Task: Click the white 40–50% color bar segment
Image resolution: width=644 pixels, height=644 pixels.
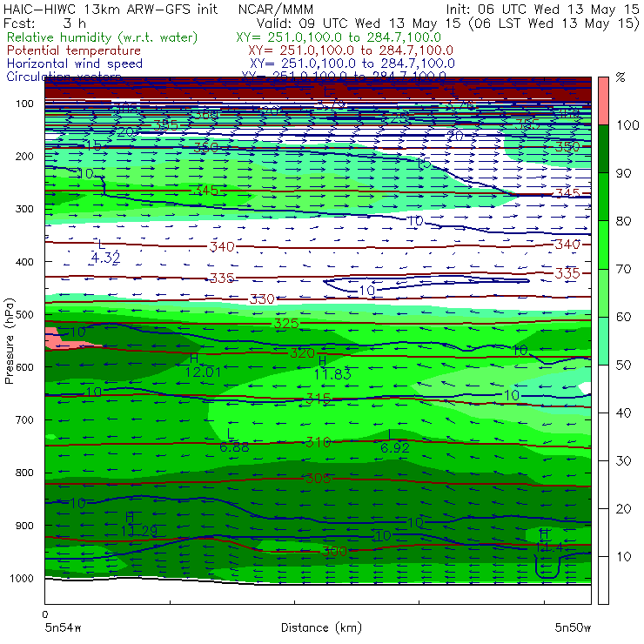Action: point(603,389)
